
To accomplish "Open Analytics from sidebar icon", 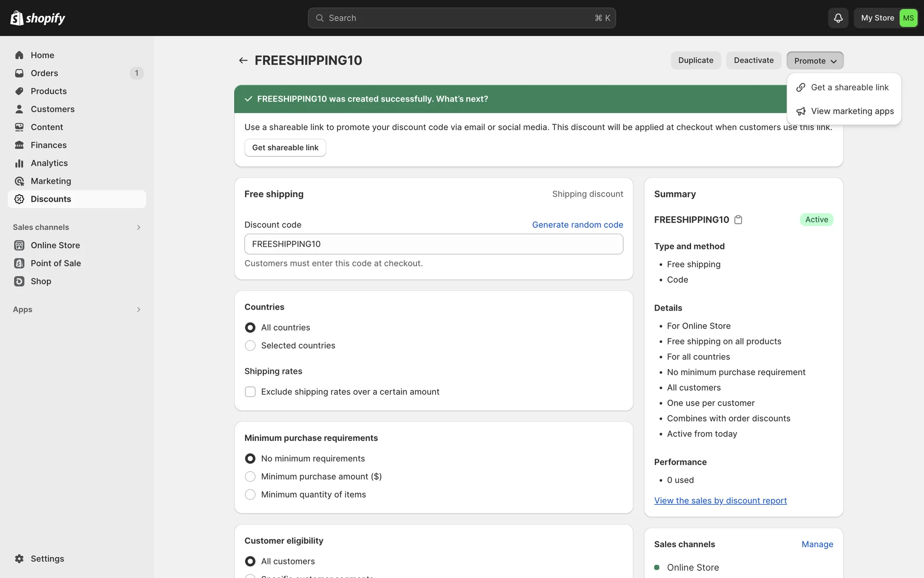I will click(x=19, y=163).
